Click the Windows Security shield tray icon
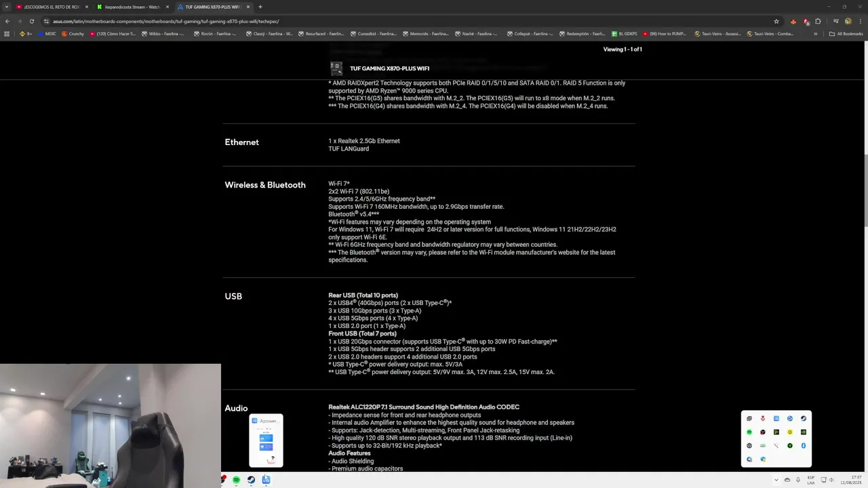The image size is (868, 488). pos(763,459)
